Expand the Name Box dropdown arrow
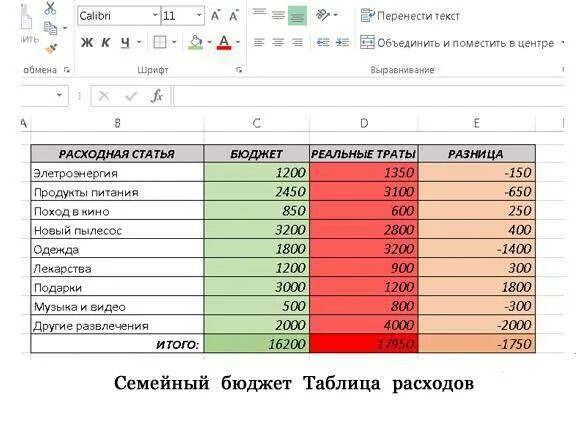 pyautogui.click(x=59, y=95)
